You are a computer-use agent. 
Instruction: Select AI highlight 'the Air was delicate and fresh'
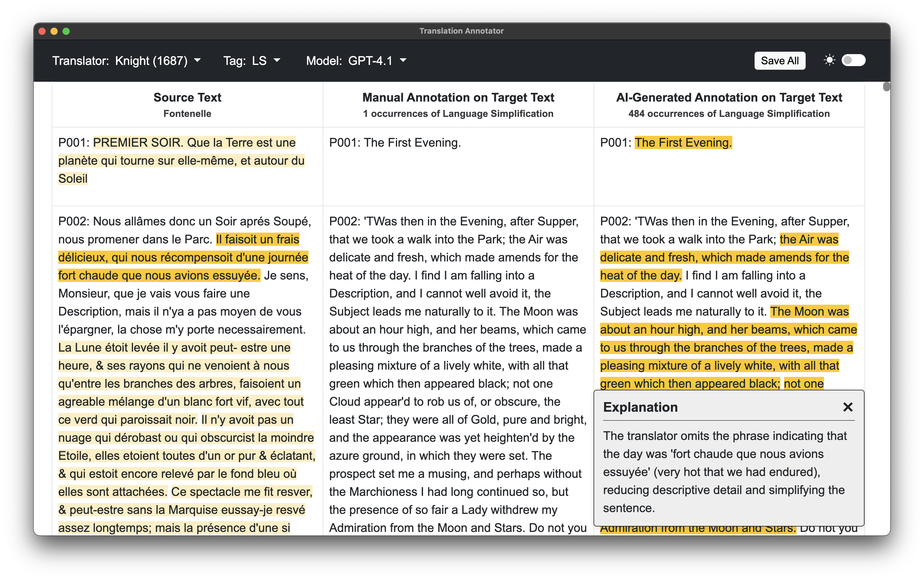(724, 257)
